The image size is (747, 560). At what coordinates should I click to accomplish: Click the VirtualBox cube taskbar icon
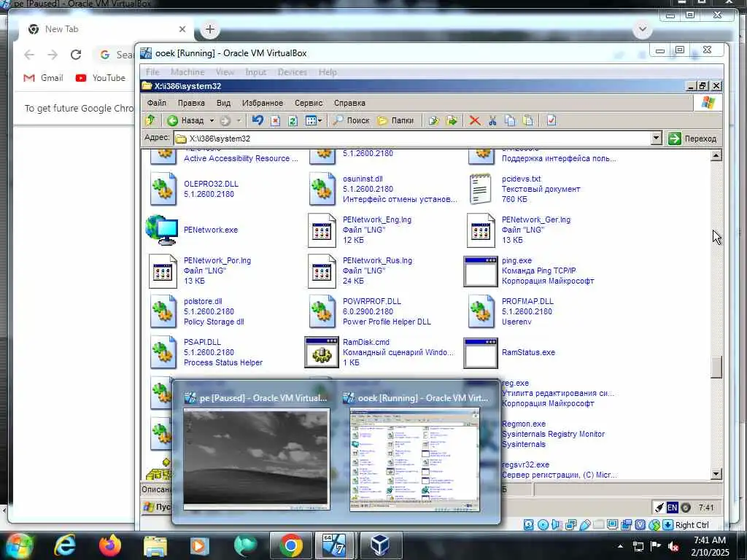click(x=380, y=545)
